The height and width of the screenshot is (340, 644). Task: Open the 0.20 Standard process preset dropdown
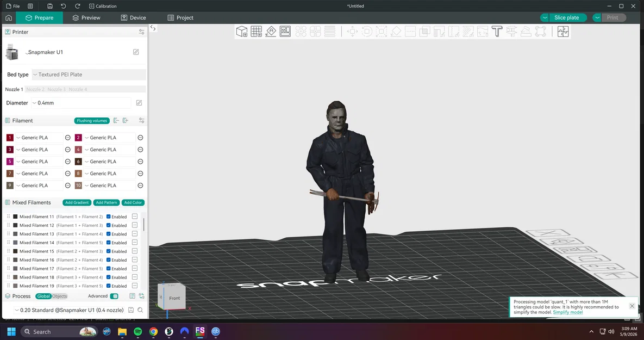pyautogui.click(x=70, y=310)
